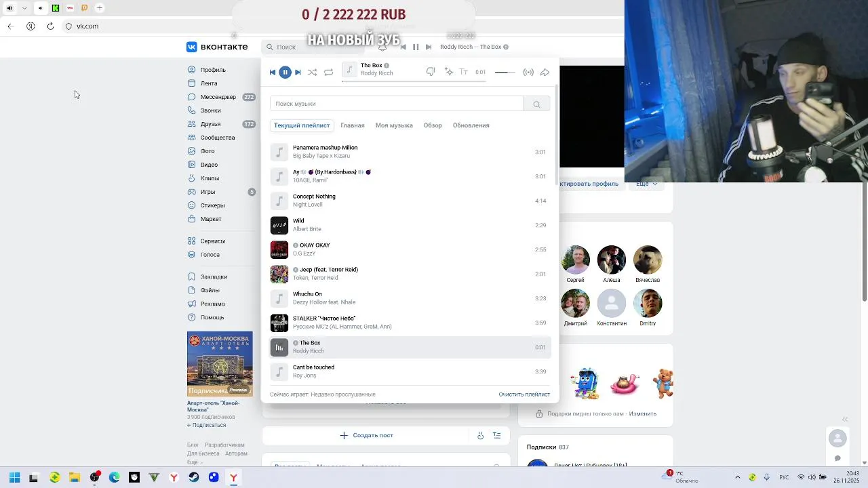This screenshot has height=488, width=868.
Task: Open the Друзья section
Action: (210, 124)
